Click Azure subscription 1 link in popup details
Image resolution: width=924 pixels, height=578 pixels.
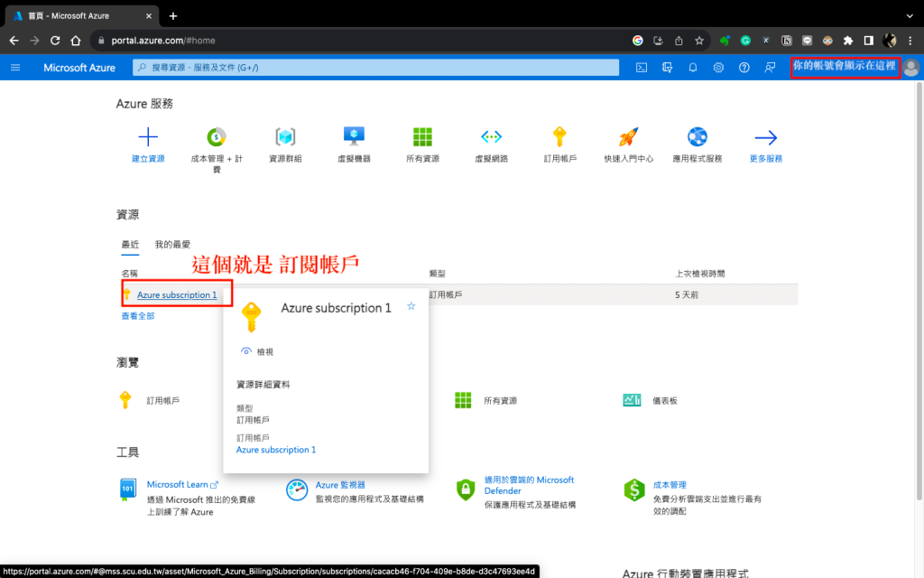coord(276,450)
